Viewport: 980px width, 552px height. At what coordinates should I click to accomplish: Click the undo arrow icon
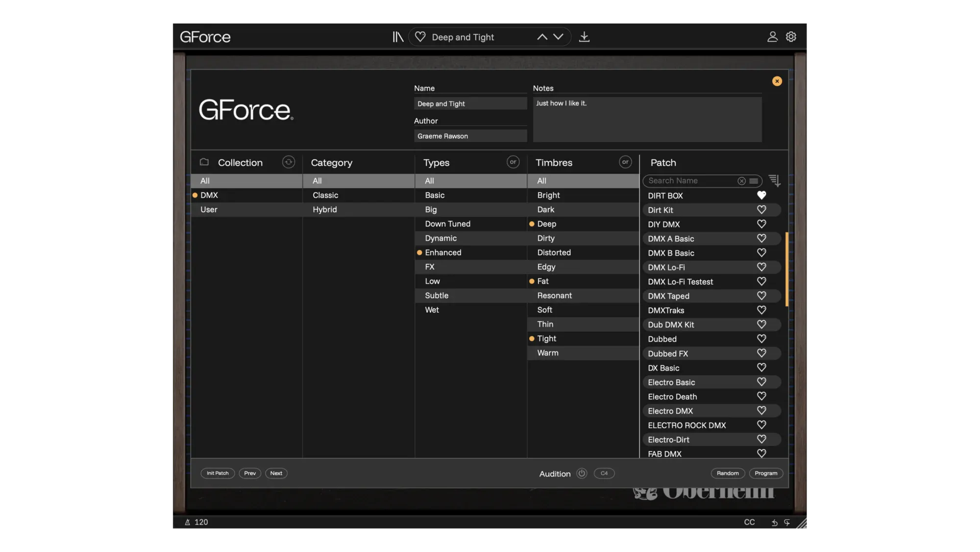coord(774,523)
